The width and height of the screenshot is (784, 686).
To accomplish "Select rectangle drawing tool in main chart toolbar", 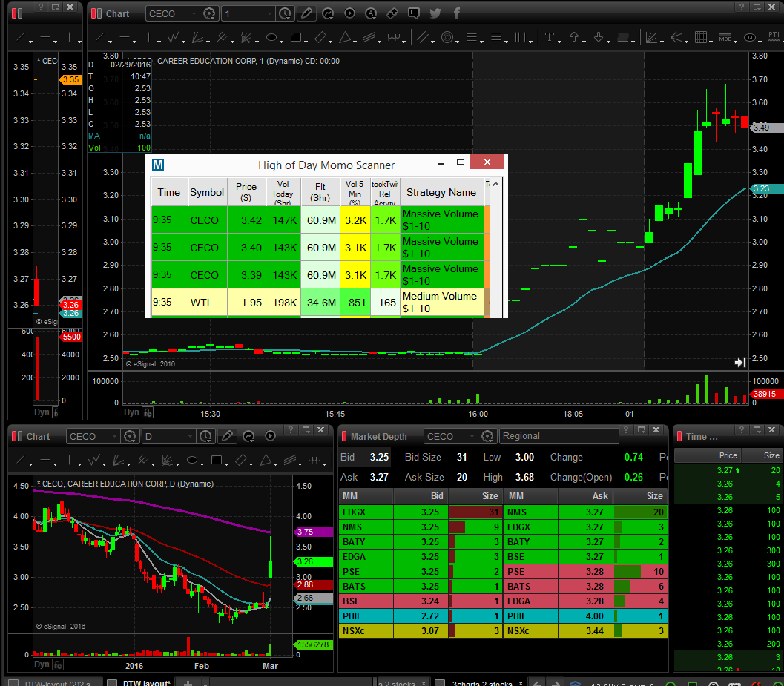I will click(x=295, y=37).
